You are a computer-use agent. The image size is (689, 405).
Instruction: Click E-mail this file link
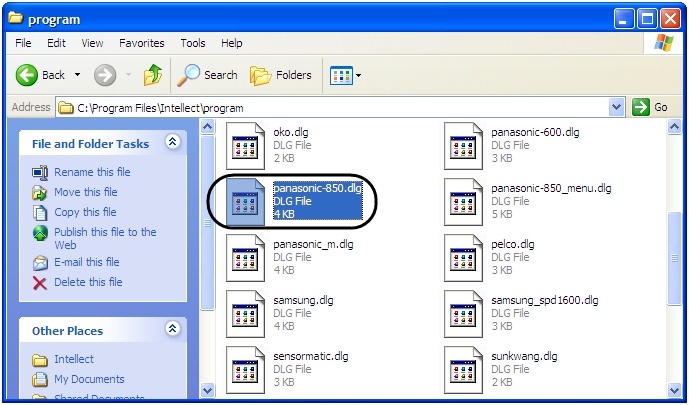click(87, 262)
